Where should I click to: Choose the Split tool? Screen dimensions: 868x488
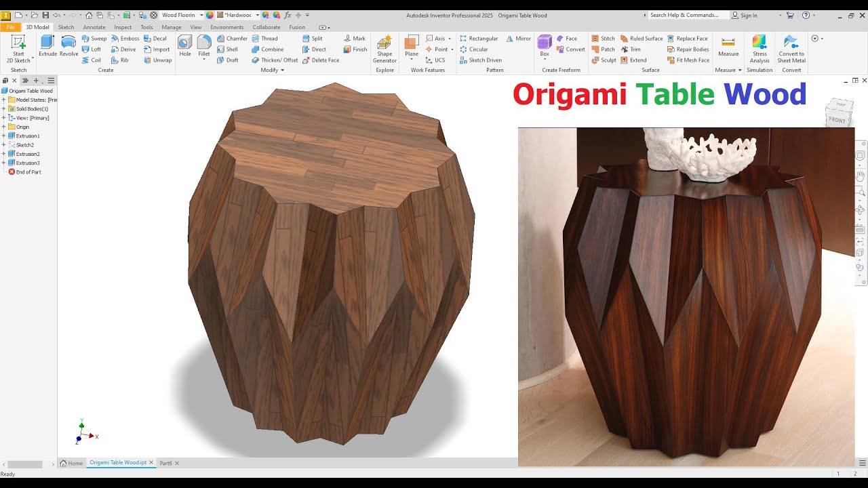click(x=313, y=39)
